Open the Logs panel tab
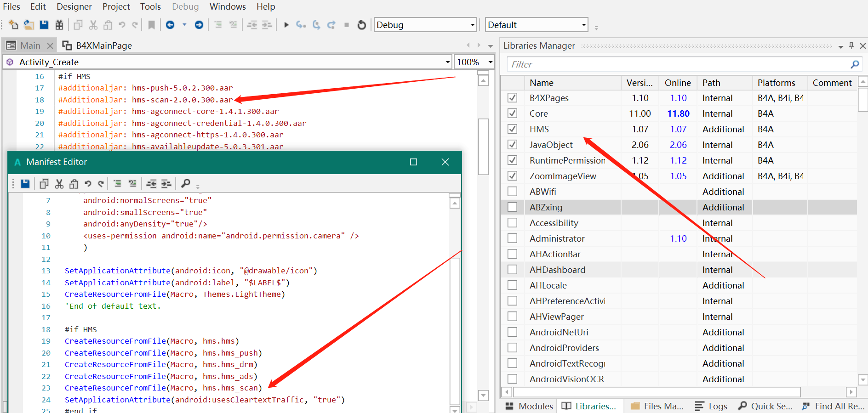The width and height of the screenshot is (868, 413). click(711, 406)
